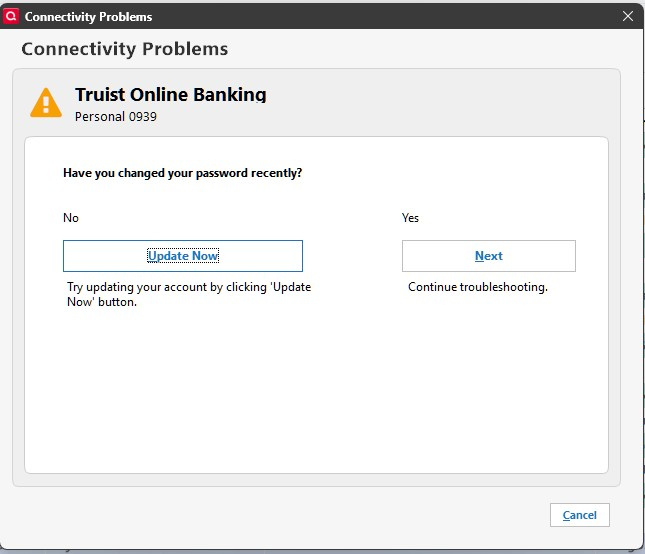Cancel the Connectivity Problems dialog
645x554 pixels.
click(580, 515)
